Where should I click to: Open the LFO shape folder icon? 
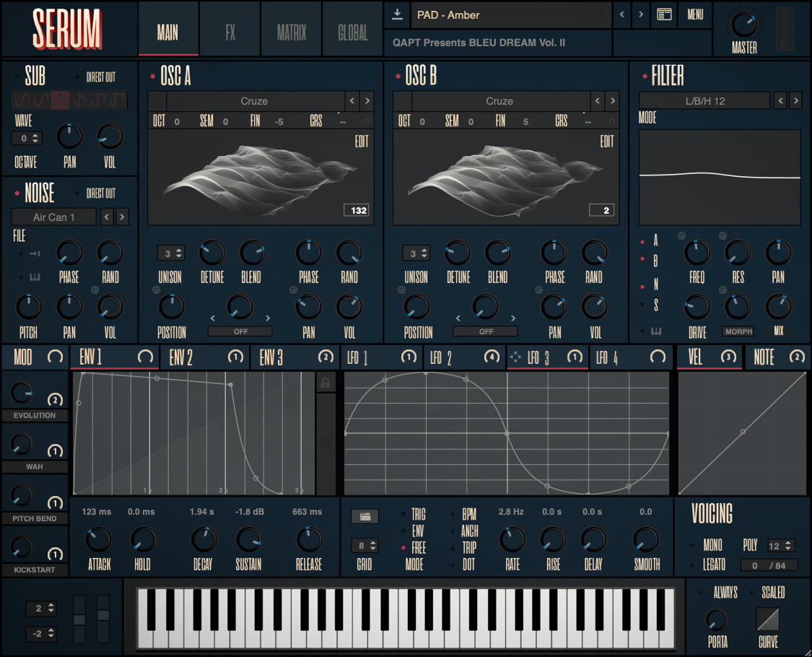365,516
